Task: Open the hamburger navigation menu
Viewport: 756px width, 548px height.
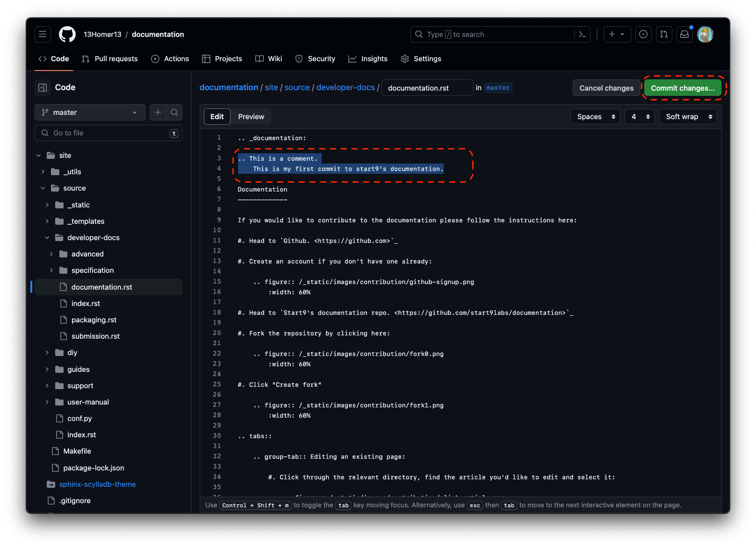Action: pos(43,34)
